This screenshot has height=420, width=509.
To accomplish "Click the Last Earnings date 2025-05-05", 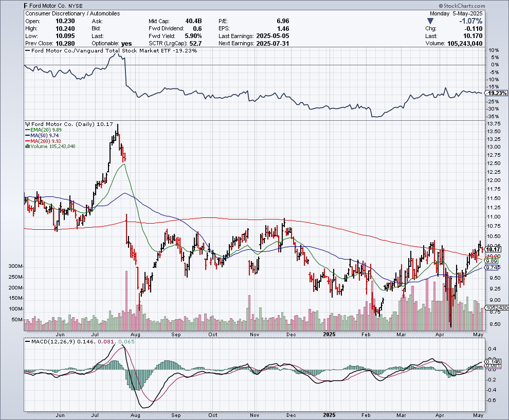I will (x=272, y=36).
